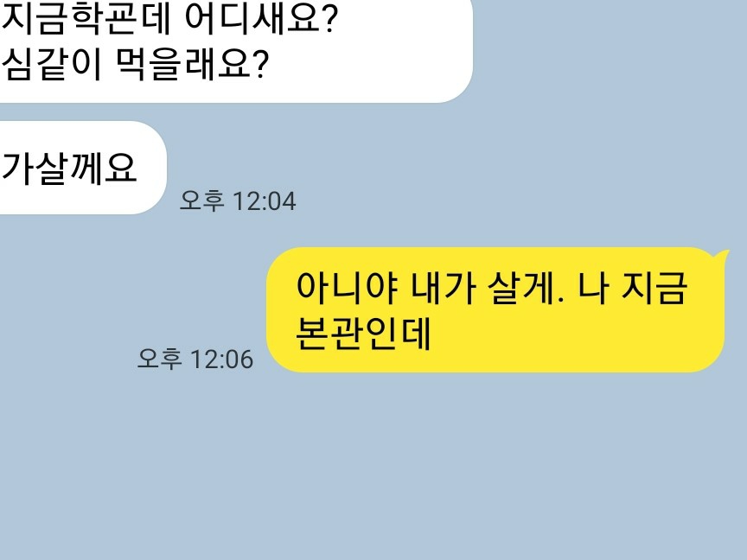Screen dimensions: 747x560
Task: Select the white '가살께요' message bubble
Action: (x=83, y=168)
